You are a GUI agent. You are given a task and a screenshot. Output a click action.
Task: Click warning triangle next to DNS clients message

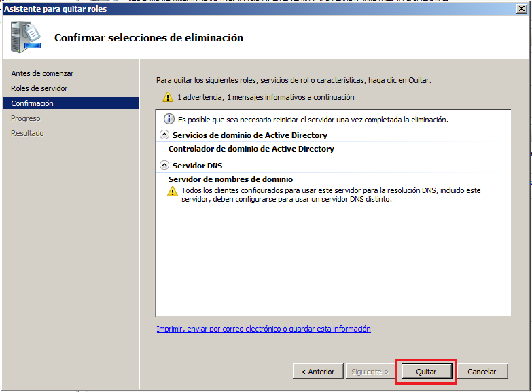pos(173,192)
